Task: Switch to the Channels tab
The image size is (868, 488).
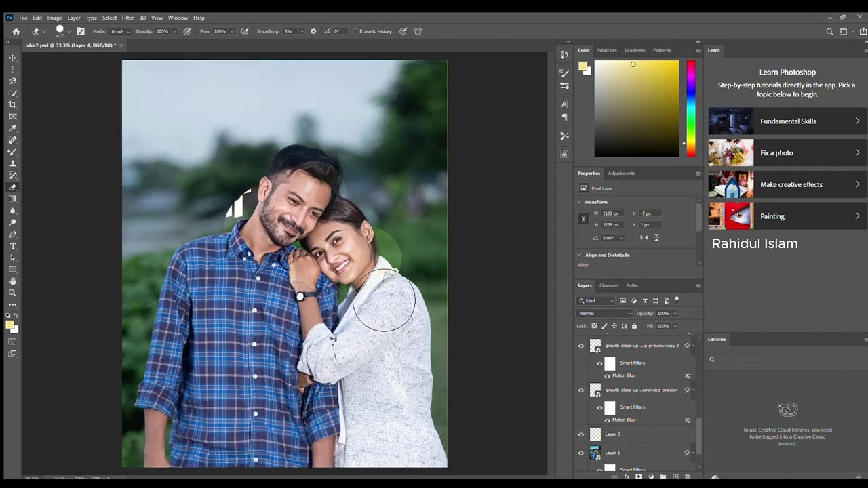Action: (x=609, y=285)
